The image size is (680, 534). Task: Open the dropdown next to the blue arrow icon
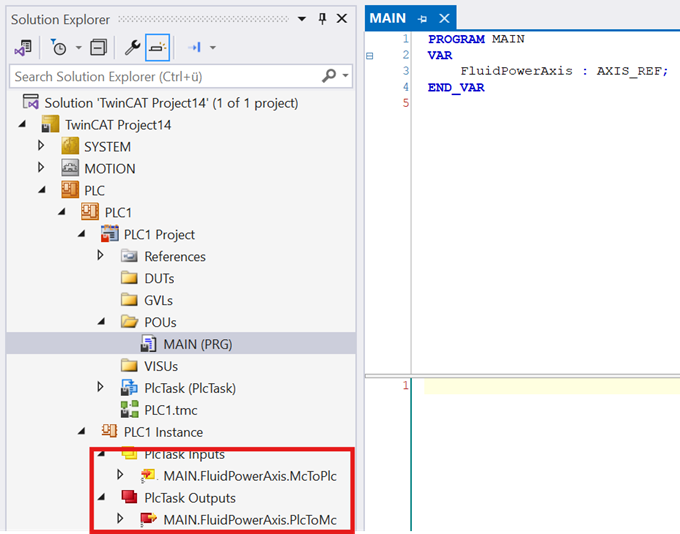212,48
